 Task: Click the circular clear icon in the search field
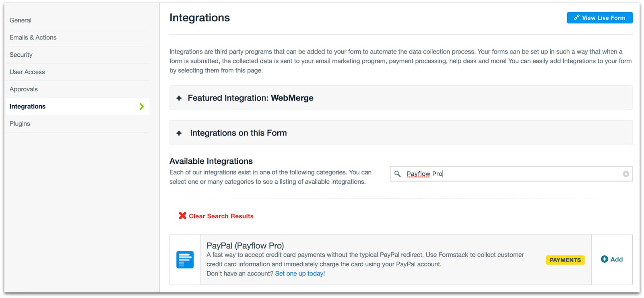(626, 174)
